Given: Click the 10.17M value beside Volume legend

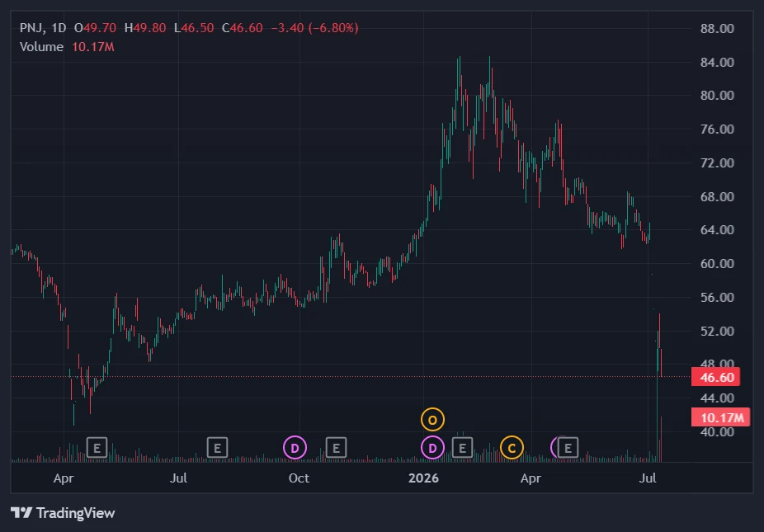Looking at the screenshot, I should coord(93,47).
